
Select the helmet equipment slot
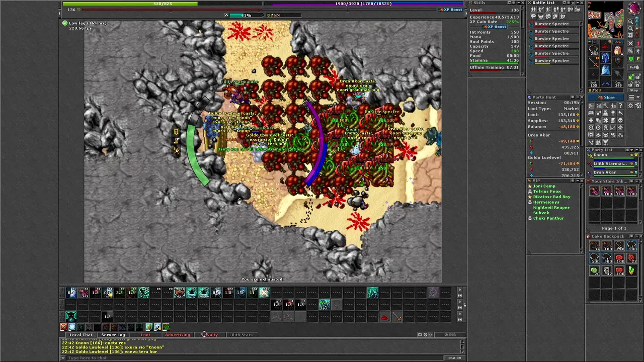pos(605,46)
